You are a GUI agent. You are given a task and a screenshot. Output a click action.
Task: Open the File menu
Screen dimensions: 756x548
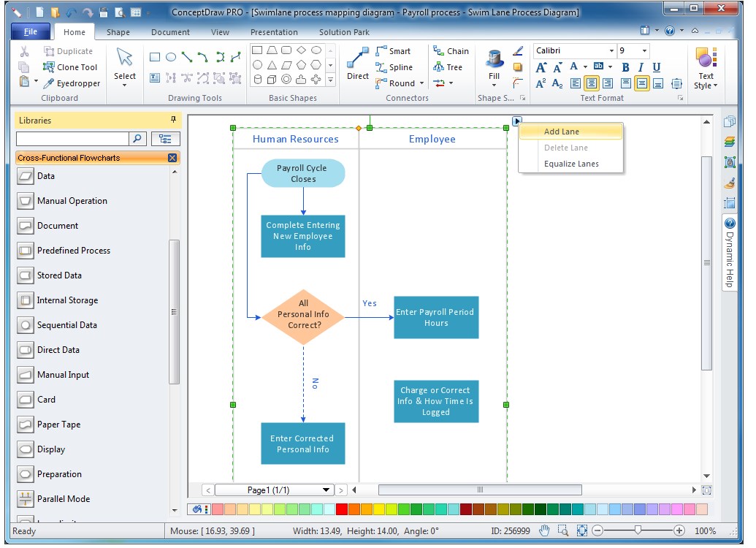tap(31, 32)
